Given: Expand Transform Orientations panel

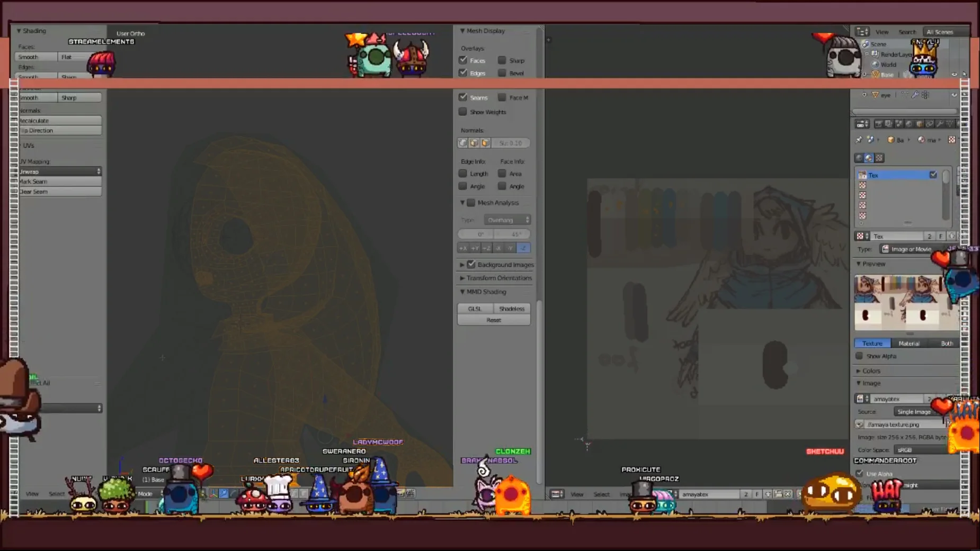Looking at the screenshot, I should (462, 278).
